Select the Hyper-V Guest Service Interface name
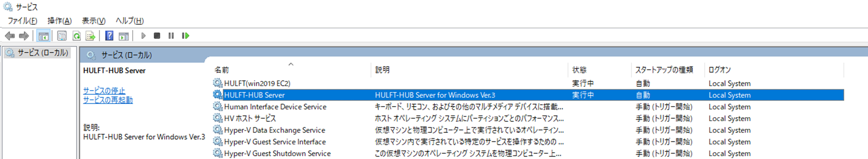This screenshot has width=868, height=159. tap(275, 142)
